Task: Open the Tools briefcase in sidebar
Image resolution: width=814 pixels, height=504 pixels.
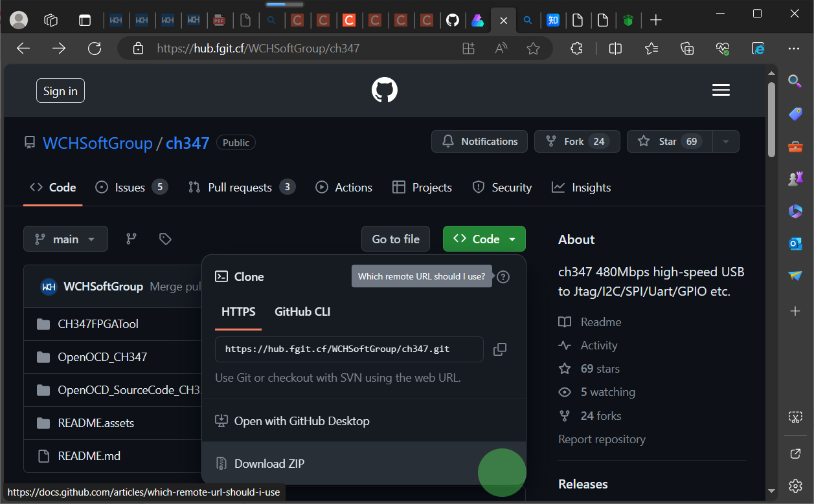Action: click(x=795, y=147)
